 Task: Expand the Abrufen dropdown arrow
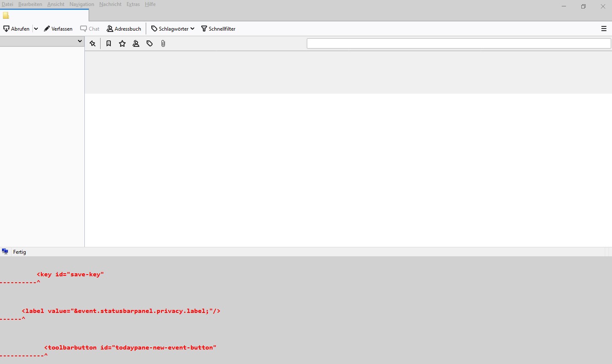pyautogui.click(x=36, y=29)
